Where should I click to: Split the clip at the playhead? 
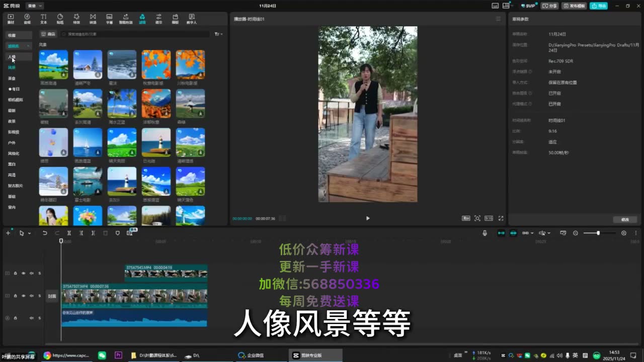coord(69,233)
